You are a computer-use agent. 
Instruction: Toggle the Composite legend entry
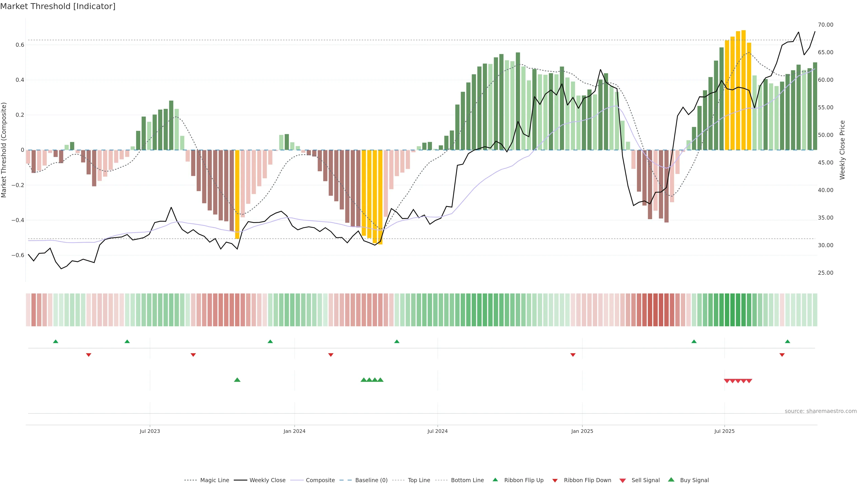[x=320, y=480]
